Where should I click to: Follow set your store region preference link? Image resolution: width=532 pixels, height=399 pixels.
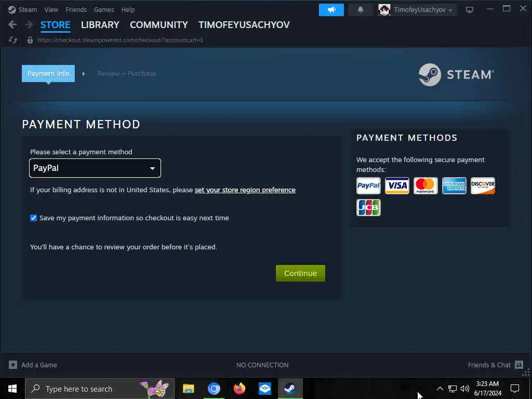(x=245, y=190)
